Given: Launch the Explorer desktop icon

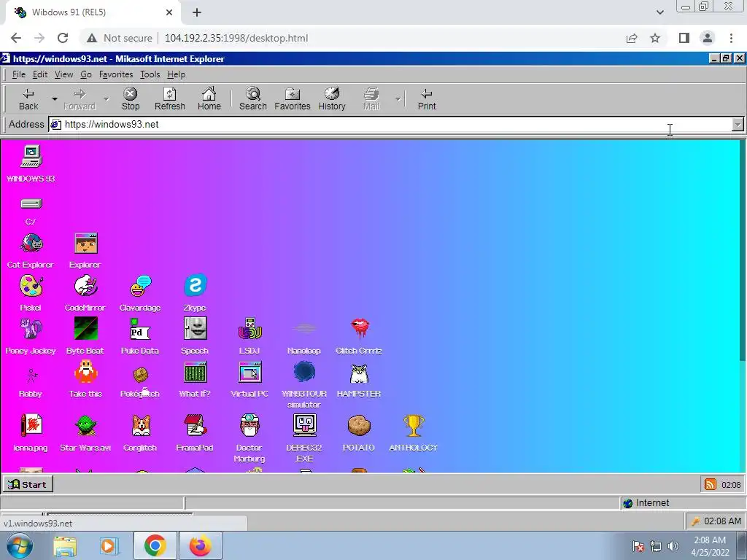Looking at the screenshot, I should click(86, 244).
